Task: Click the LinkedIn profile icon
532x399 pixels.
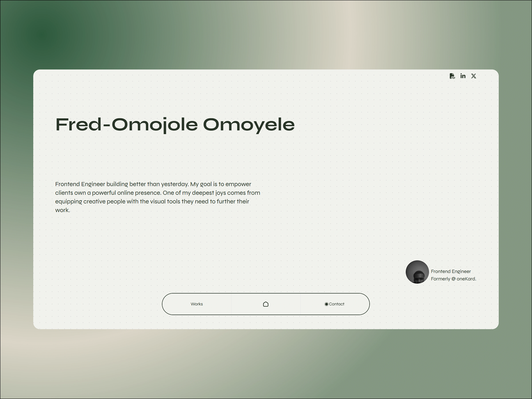Action: [x=463, y=76]
